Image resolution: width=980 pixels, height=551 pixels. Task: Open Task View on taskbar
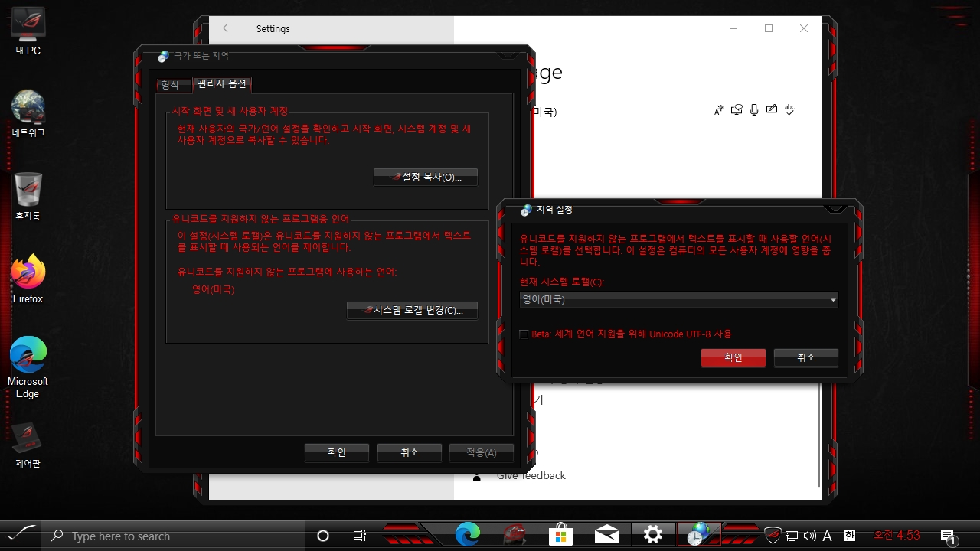(360, 536)
